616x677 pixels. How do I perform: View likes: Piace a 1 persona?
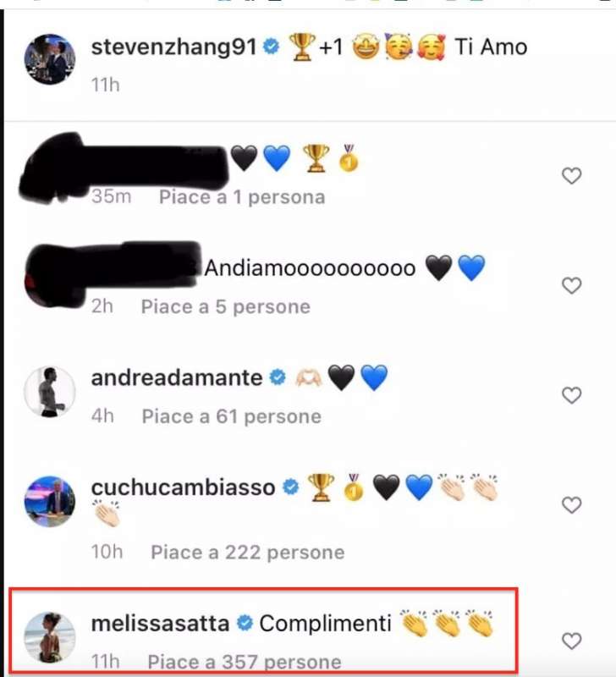(x=242, y=197)
